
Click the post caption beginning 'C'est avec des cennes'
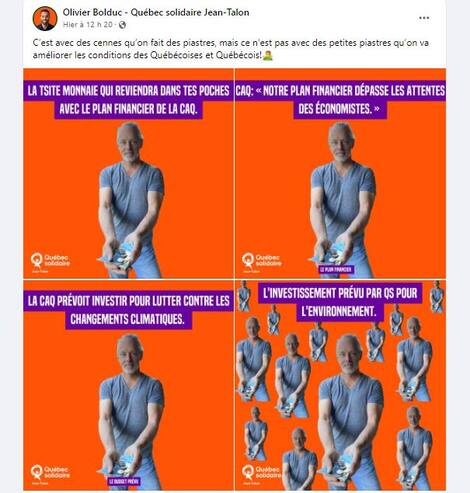[231, 49]
